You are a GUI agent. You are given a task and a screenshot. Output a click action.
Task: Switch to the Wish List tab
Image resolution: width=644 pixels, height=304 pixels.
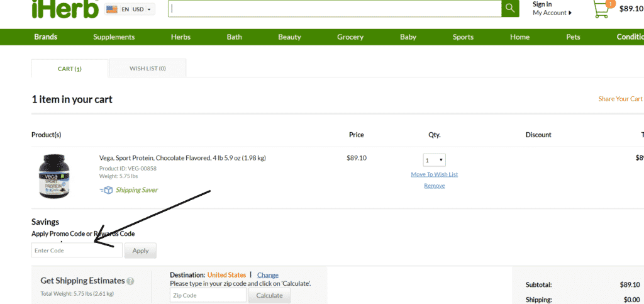pos(148,68)
